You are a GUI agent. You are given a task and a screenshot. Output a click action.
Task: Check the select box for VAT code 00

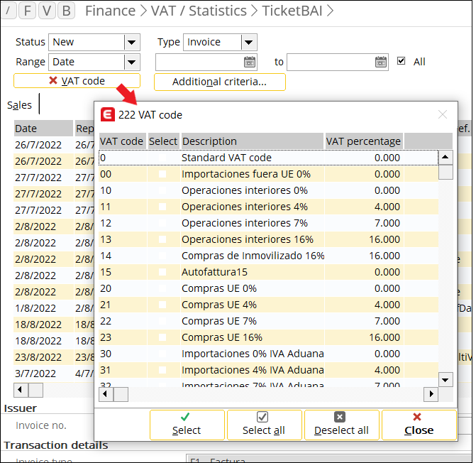[x=162, y=174]
